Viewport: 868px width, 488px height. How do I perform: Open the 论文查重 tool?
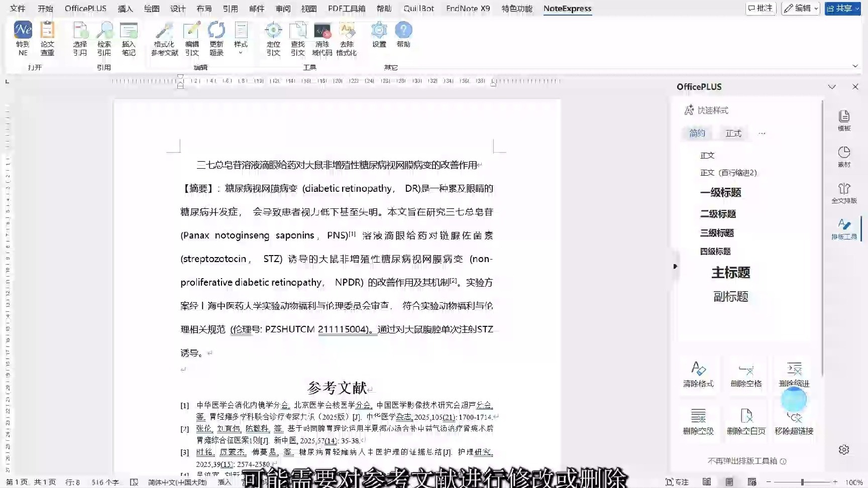coord(47,38)
